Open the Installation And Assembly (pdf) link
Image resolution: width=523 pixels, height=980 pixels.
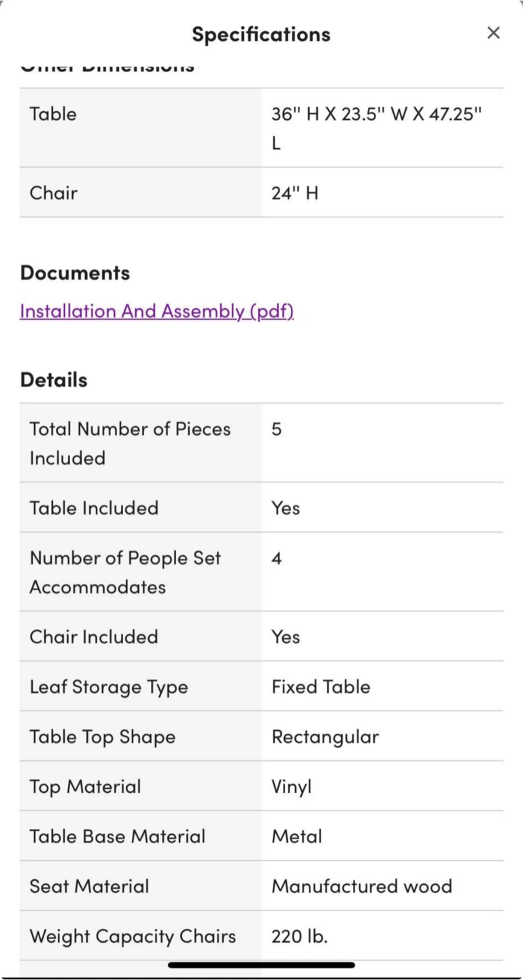[x=157, y=311]
